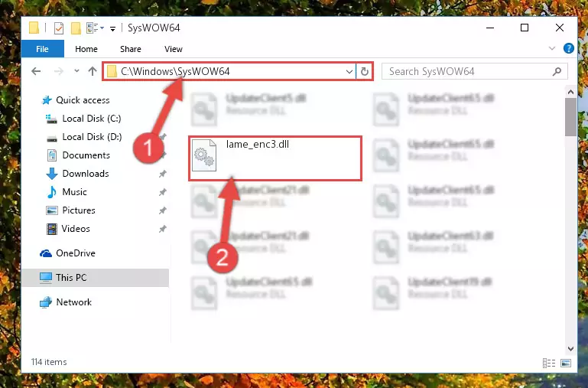
Task: Click the Videos film icon
Action: [52, 229]
